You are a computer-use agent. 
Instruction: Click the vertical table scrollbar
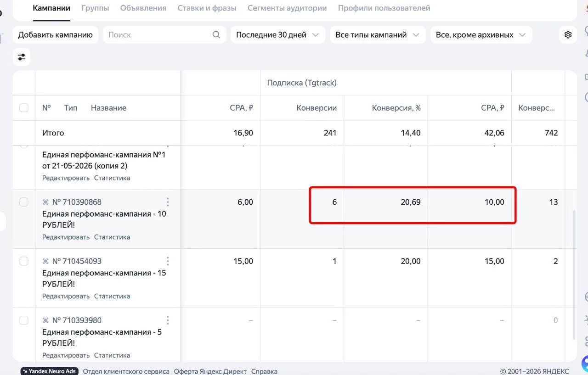(575, 275)
